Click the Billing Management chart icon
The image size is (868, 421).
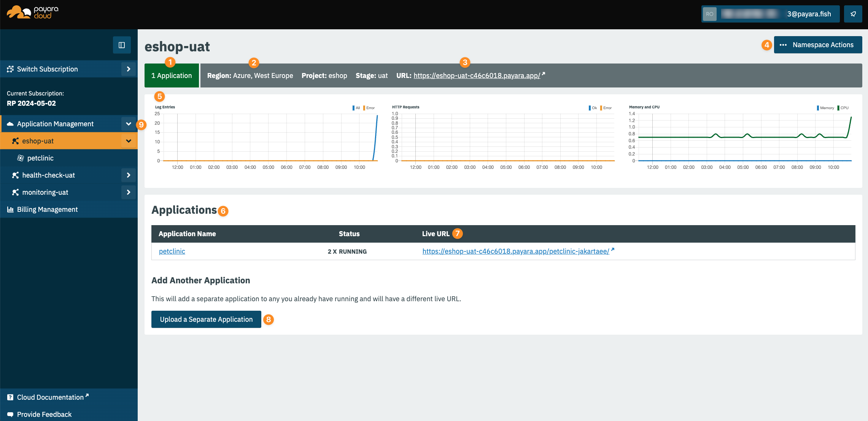click(x=10, y=210)
